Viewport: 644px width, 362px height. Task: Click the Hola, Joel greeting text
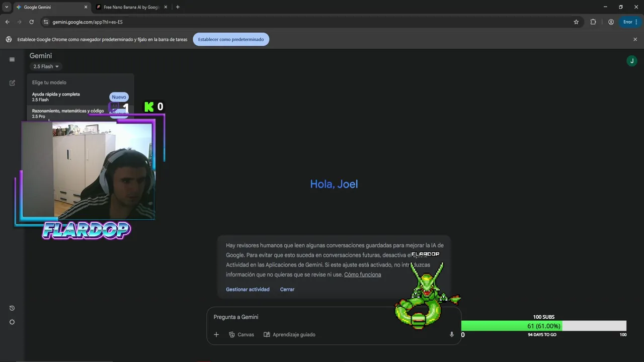point(334,184)
